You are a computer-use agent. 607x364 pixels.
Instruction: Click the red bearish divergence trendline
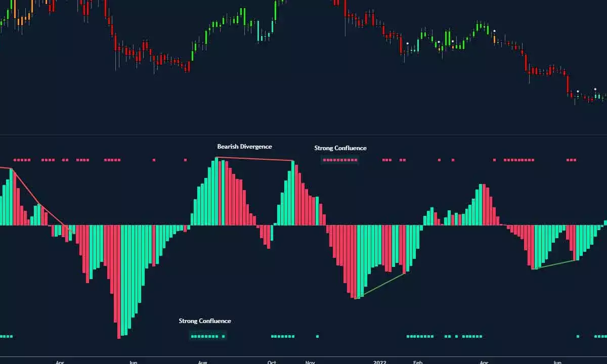tap(255, 160)
